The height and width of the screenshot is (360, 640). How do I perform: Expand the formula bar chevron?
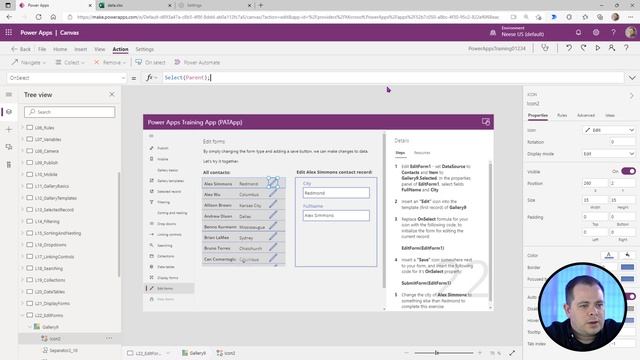pos(632,78)
